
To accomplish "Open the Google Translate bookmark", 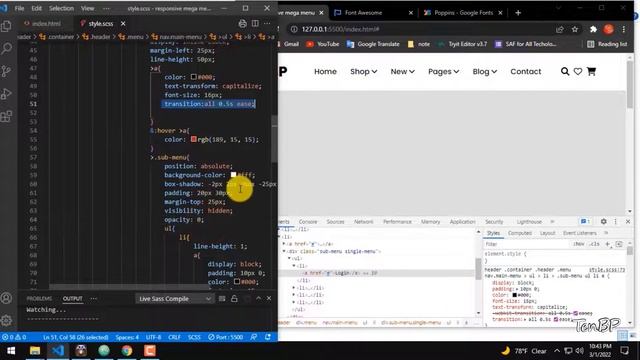I will click(373, 44).
